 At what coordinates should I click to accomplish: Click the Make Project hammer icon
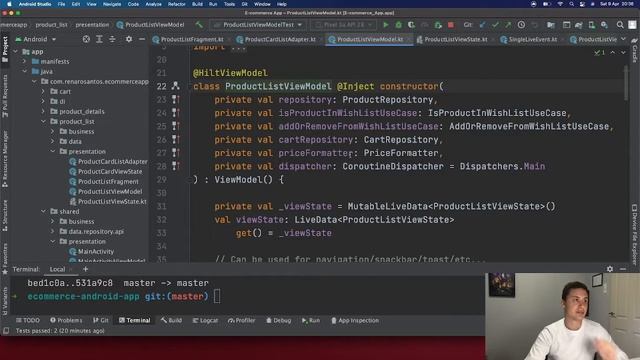coord(199,25)
